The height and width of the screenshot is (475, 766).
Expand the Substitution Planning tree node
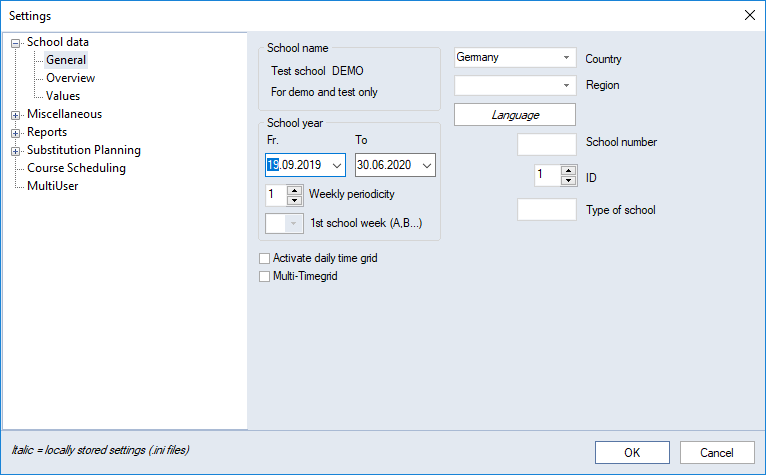[16, 151]
